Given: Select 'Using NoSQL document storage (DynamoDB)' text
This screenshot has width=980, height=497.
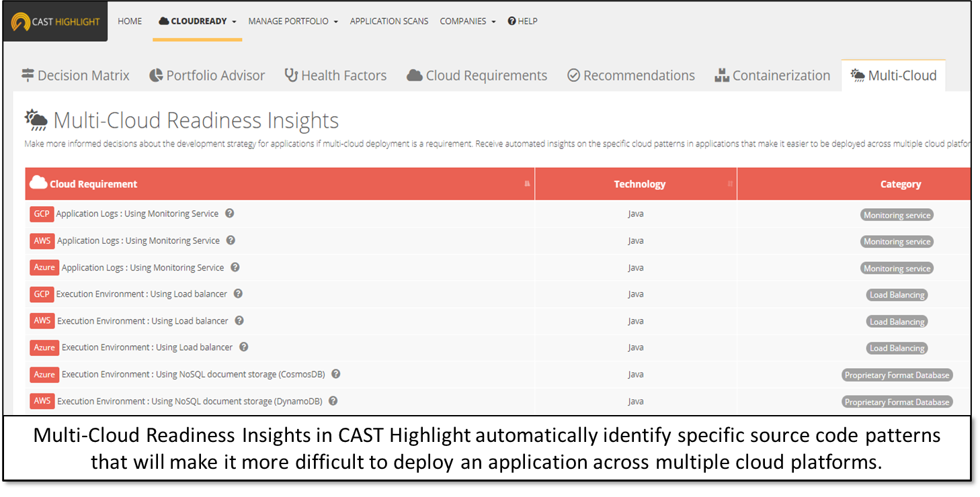Looking at the screenshot, I should 237,401.
